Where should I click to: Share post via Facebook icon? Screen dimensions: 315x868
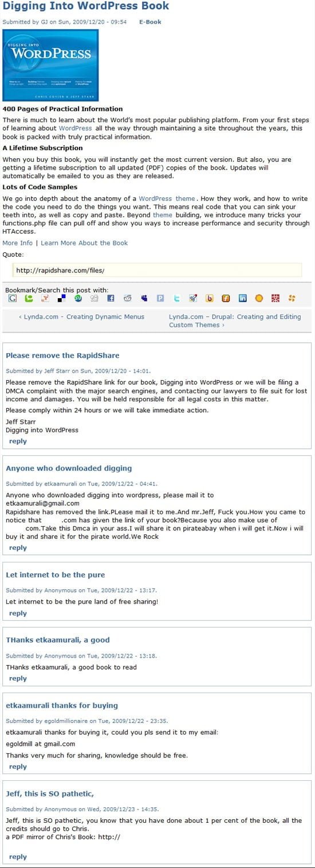(x=111, y=298)
